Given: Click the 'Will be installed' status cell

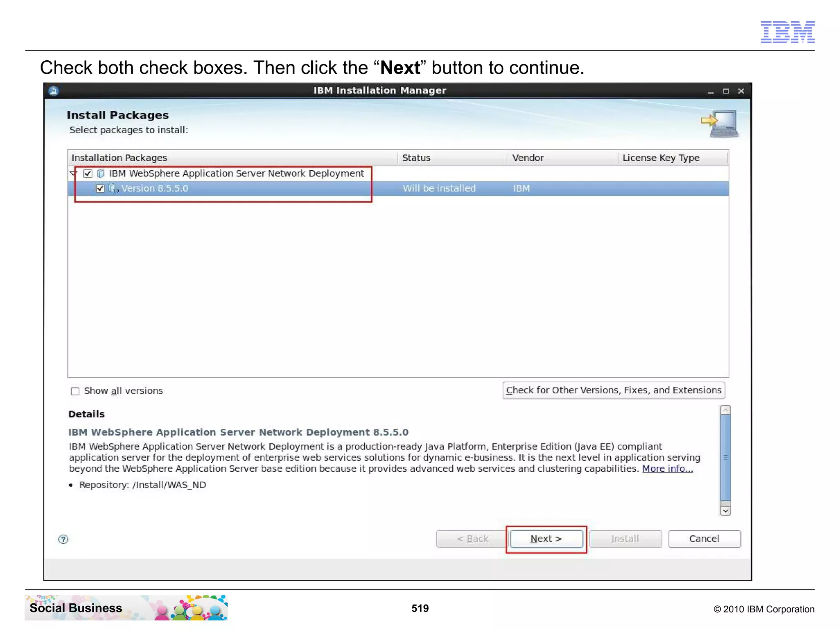Looking at the screenshot, I should (x=439, y=189).
